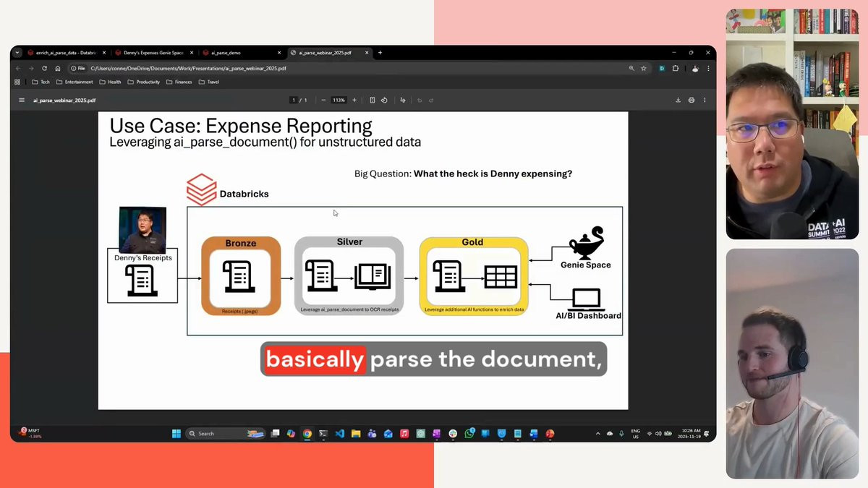Image resolution: width=868 pixels, height=488 pixels.
Task: Click the AI/BI Dashboard laptop icon
Action: pyautogui.click(x=587, y=299)
